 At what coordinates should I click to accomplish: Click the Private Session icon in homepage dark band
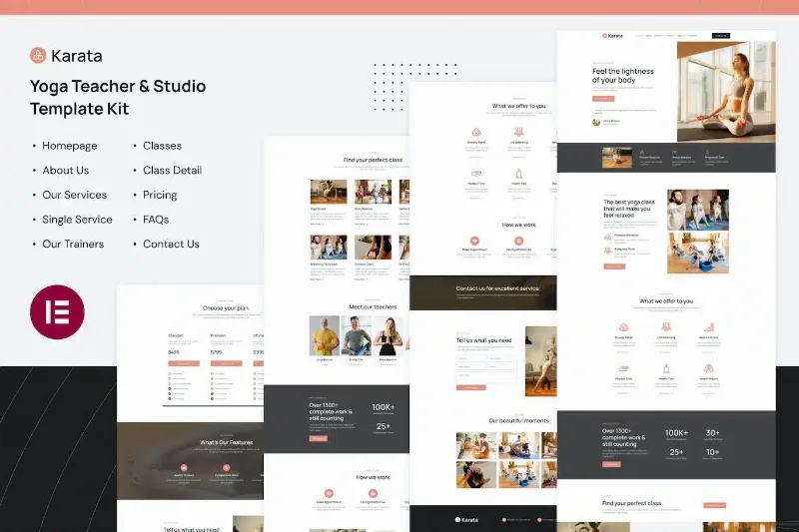642,152
